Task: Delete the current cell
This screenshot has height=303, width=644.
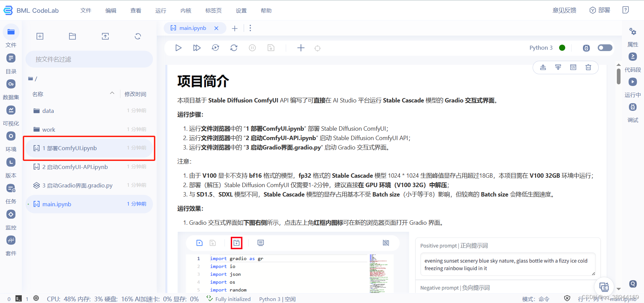Action: coord(588,67)
